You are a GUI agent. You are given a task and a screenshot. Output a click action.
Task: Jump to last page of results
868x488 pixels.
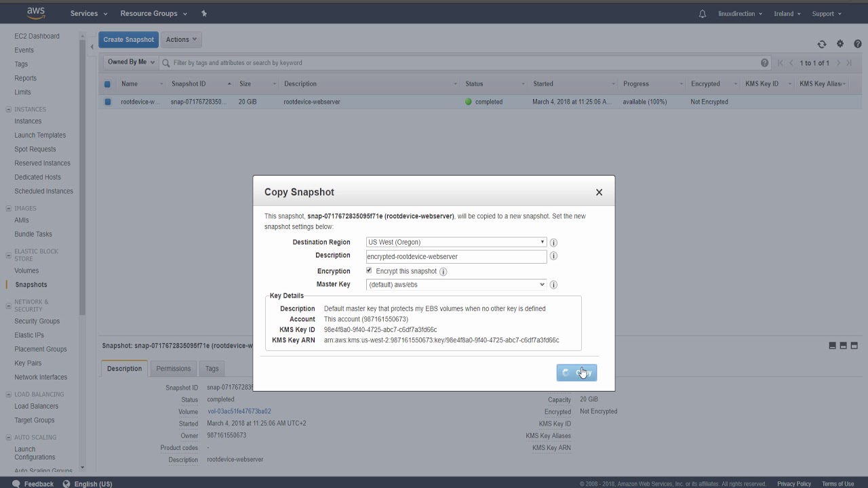pos(850,63)
